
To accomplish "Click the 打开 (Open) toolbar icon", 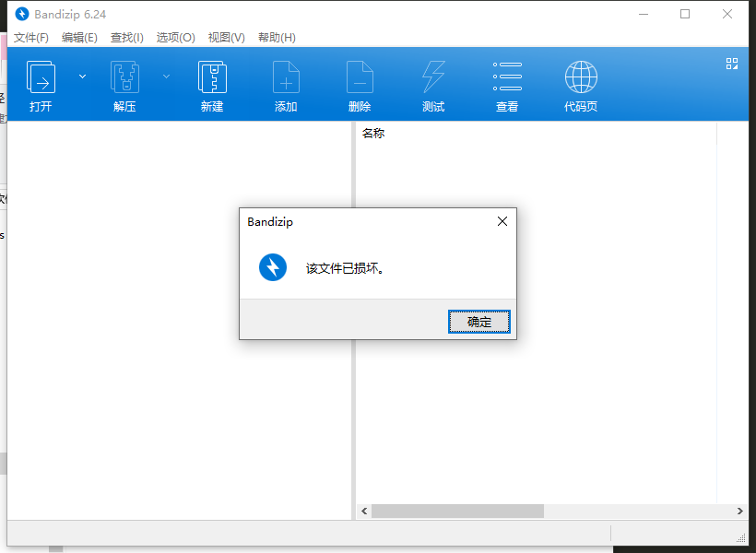I will (41, 77).
